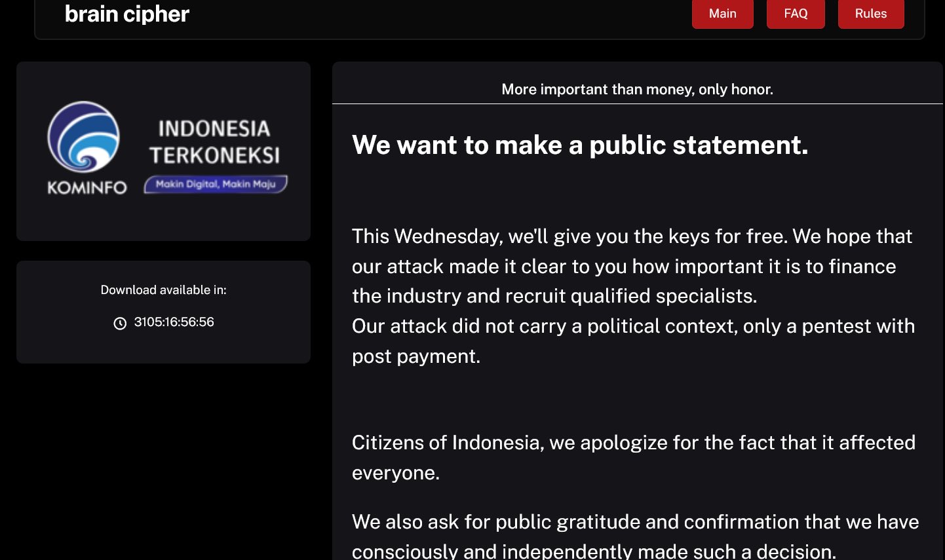This screenshot has height=560, width=945.
Task: Click the 'Citizens of Indonesia' apology line
Action: (633, 443)
